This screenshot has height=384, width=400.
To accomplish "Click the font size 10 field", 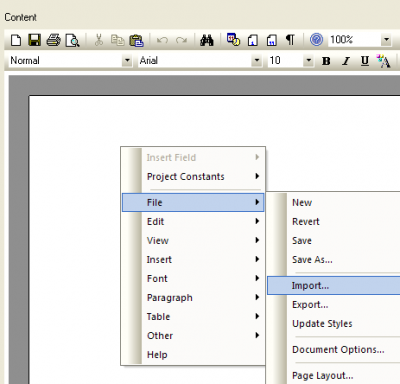I will [286, 61].
